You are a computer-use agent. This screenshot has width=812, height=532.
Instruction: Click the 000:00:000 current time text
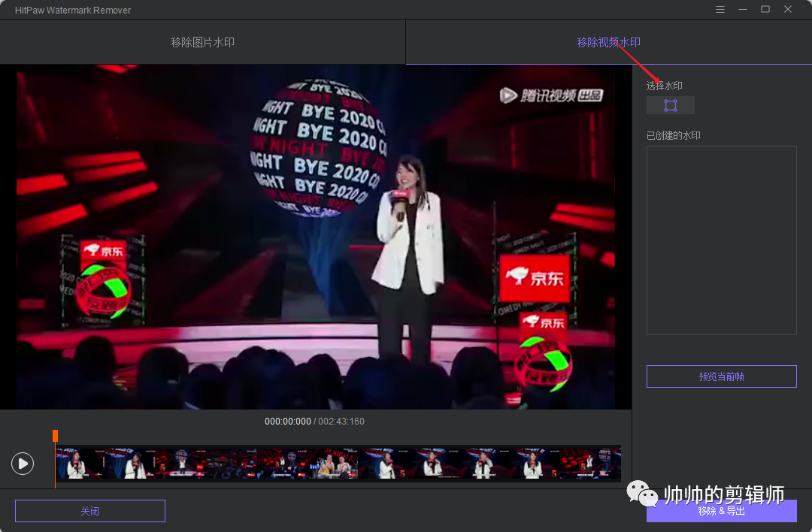[287, 422]
